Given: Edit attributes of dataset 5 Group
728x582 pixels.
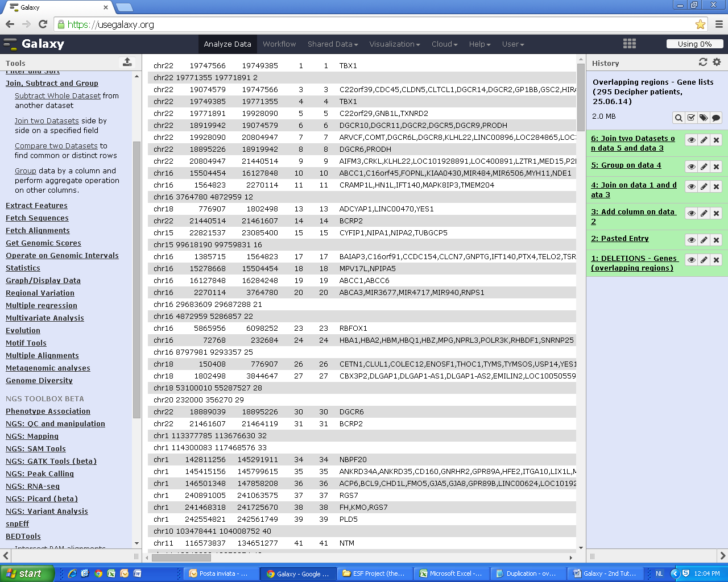Looking at the screenshot, I should (704, 167).
